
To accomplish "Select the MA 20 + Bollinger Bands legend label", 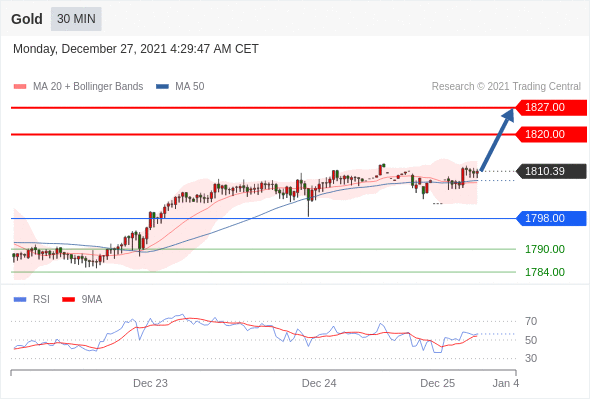I will click(88, 87).
